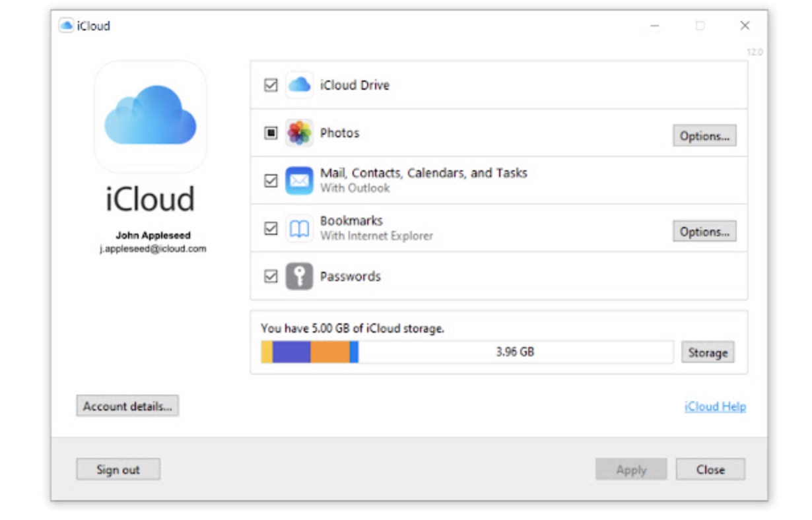Click the iCloud Drive cloud icon

tap(299, 85)
